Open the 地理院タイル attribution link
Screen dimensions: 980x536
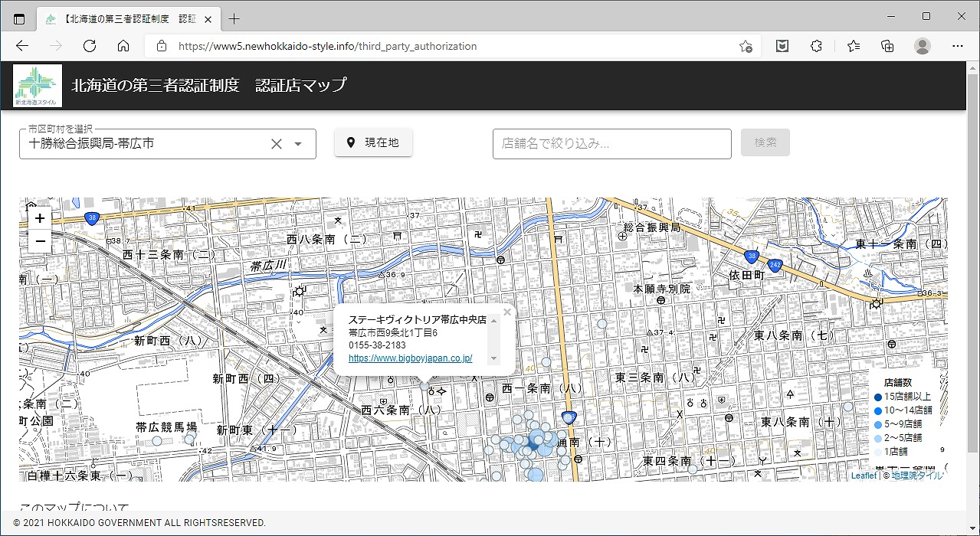coord(917,476)
